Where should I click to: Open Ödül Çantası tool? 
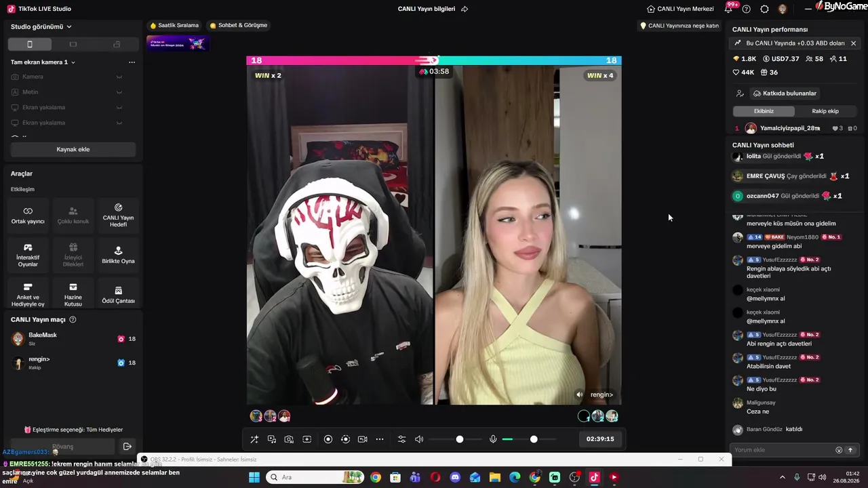[x=118, y=294]
